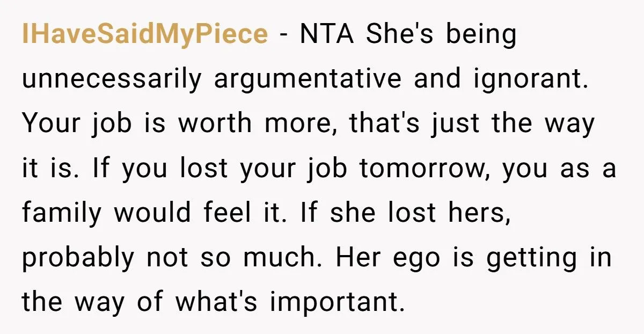Screen dimensions: 644x334
Task: Click the word "argumentative"
Action: pos(308,79)
